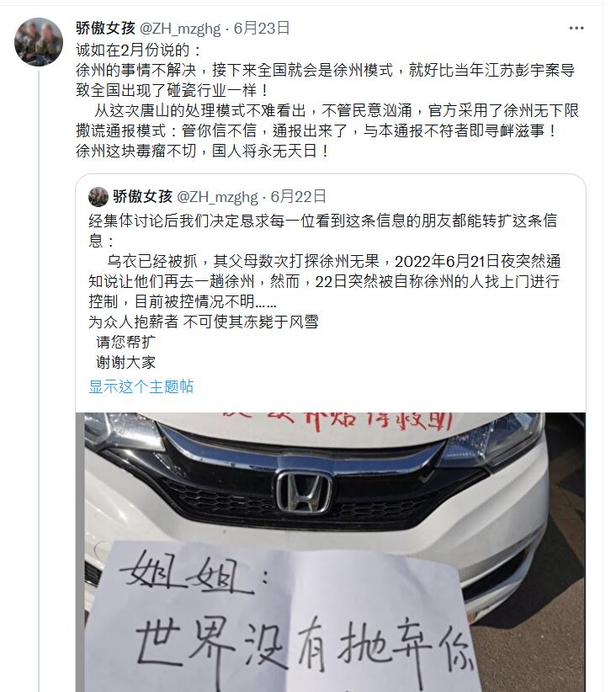Open display name 骄傲女孩 on main tweet

click(105, 29)
